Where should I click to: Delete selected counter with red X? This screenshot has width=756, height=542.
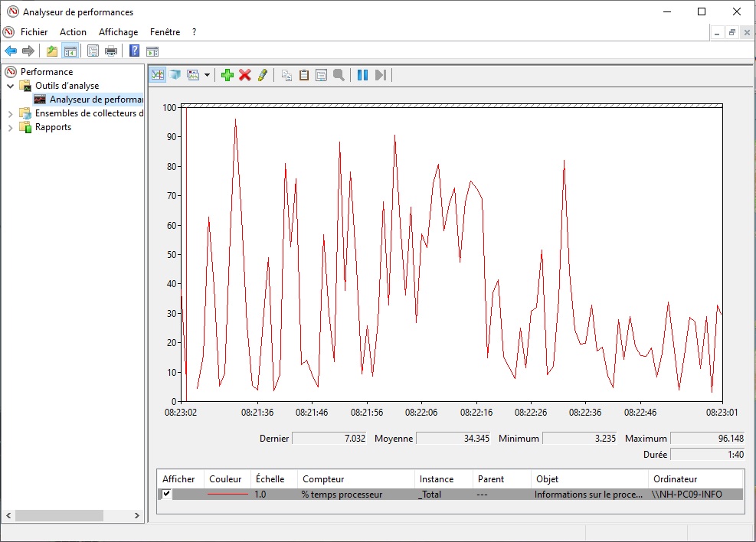point(245,75)
